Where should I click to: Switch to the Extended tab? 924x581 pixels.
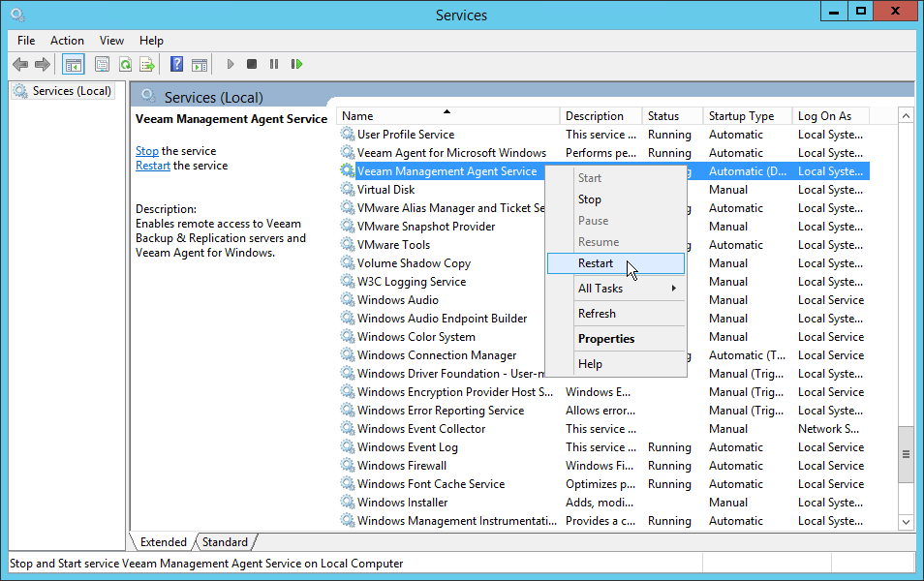[163, 541]
